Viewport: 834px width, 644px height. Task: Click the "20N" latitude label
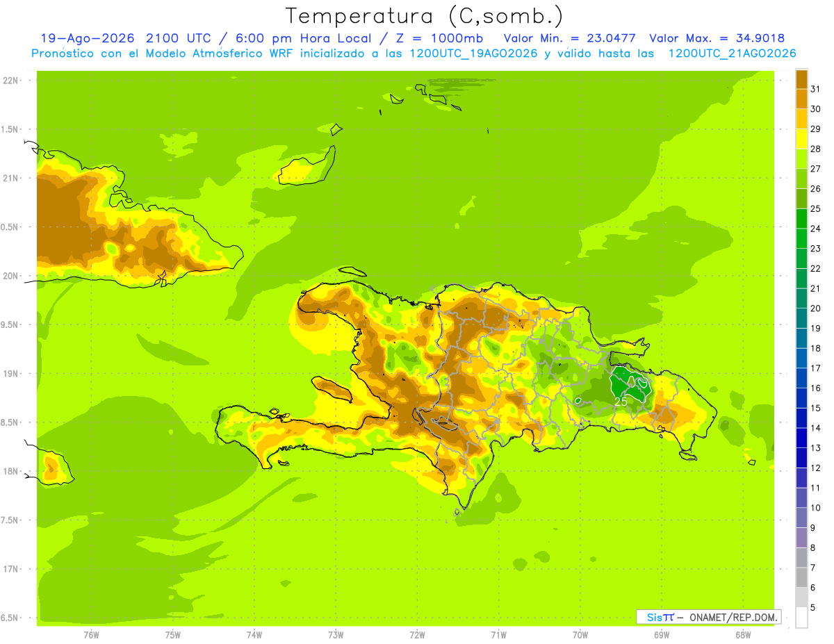pos(11,276)
